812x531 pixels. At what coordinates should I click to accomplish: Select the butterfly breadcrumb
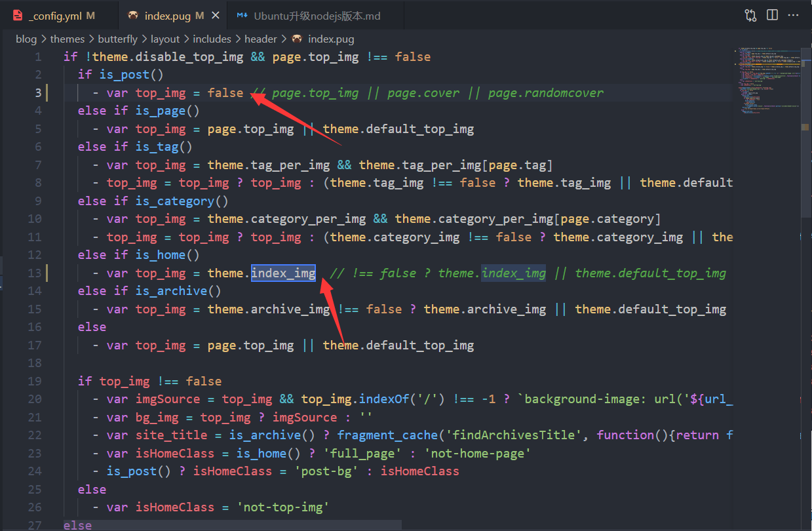click(x=118, y=39)
